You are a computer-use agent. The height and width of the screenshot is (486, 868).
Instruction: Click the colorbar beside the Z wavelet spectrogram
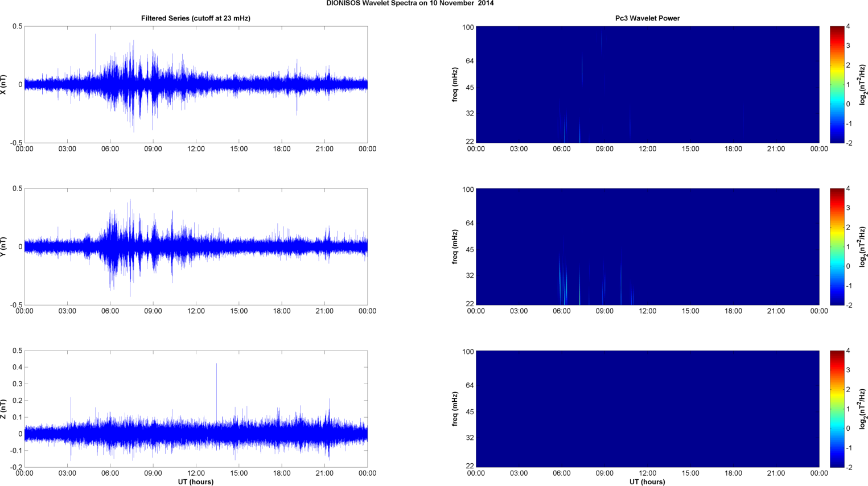(837, 409)
